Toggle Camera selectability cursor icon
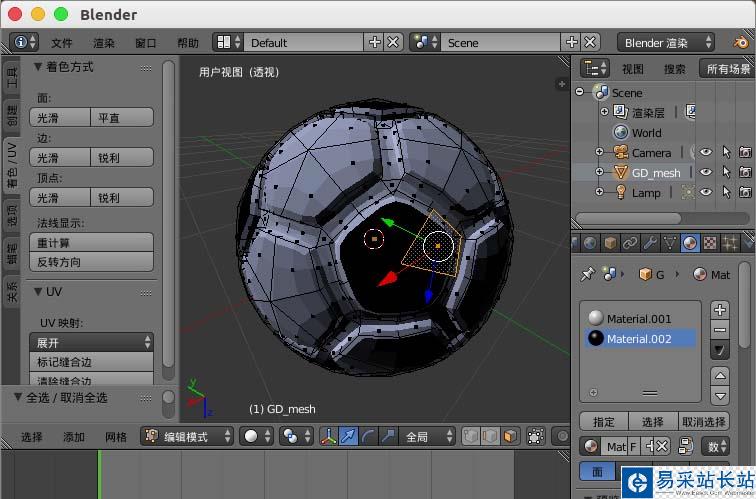The height and width of the screenshot is (499, 756). (726, 152)
